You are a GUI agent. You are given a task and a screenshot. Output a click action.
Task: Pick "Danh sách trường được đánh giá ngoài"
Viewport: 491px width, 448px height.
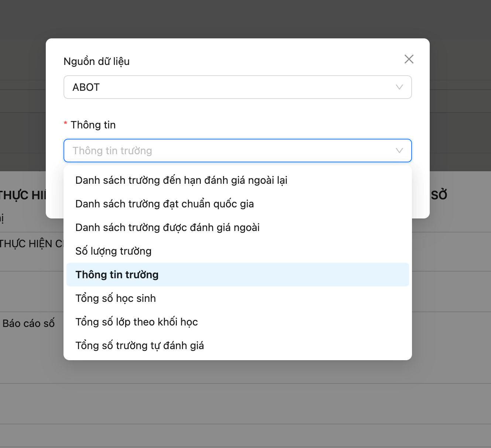[167, 227]
